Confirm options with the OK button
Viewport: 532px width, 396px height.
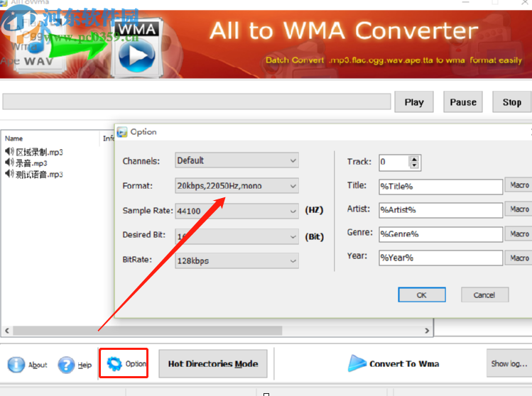[x=422, y=295]
